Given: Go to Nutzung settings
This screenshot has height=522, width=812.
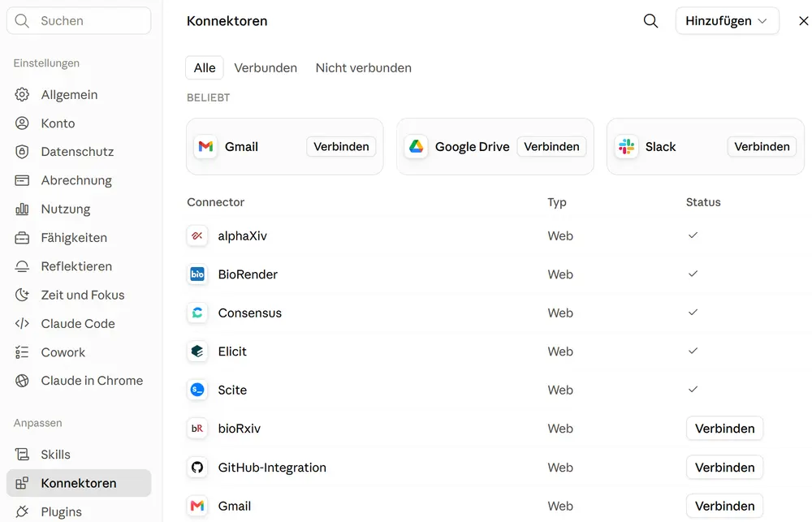Looking at the screenshot, I should pyautogui.click(x=79, y=209).
